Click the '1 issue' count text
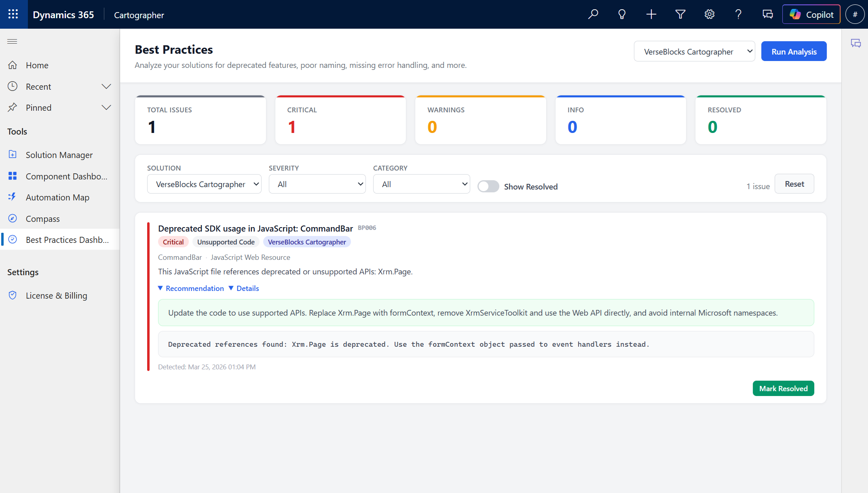The image size is (868, 493). (x=758, y=186)
